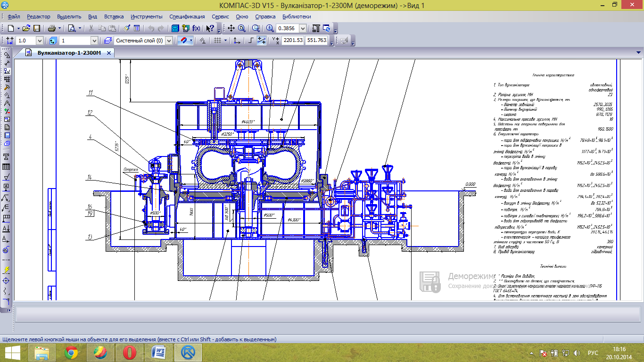Open the Выделить menu
The height and width of the screenshot is (362, 644).
coord(69,16)
